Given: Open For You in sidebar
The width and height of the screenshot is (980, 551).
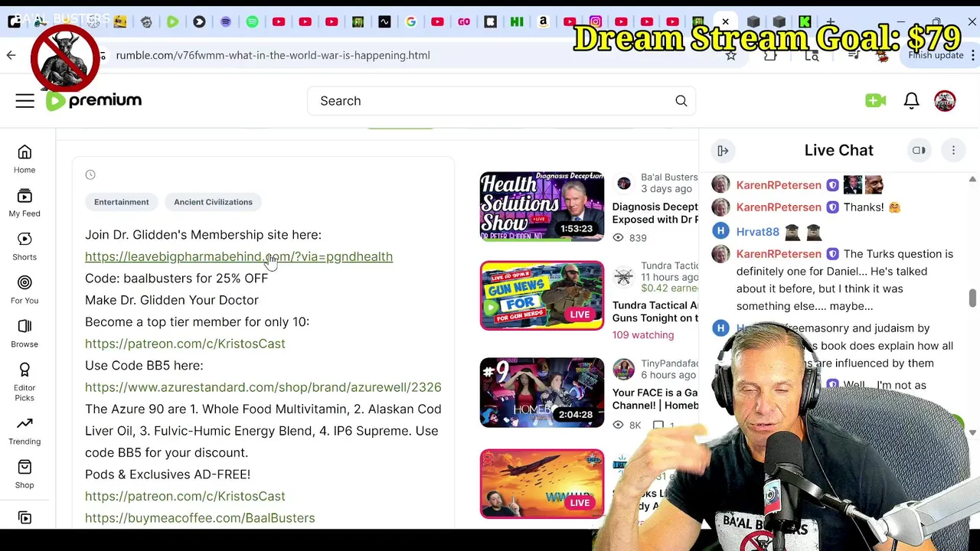Looking at the screenshot, I should tap(24, 290).
